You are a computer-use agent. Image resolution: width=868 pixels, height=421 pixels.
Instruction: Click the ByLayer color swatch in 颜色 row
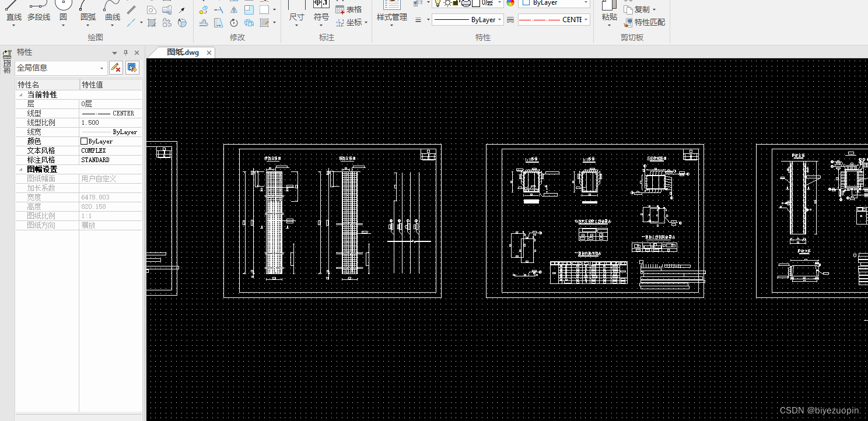84,141
